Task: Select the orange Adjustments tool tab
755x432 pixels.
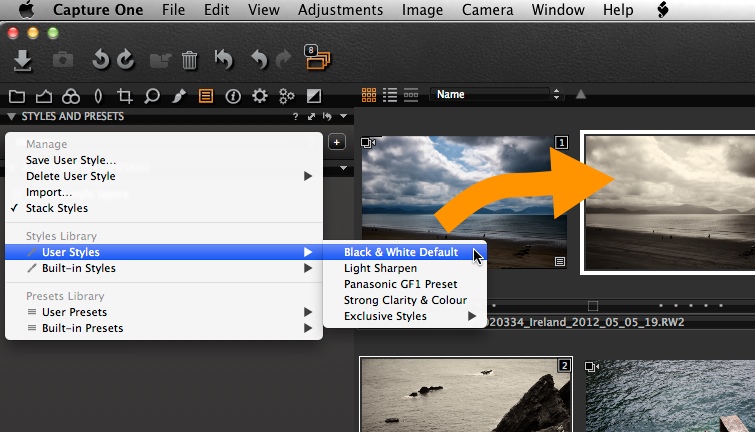Action: 206,96
